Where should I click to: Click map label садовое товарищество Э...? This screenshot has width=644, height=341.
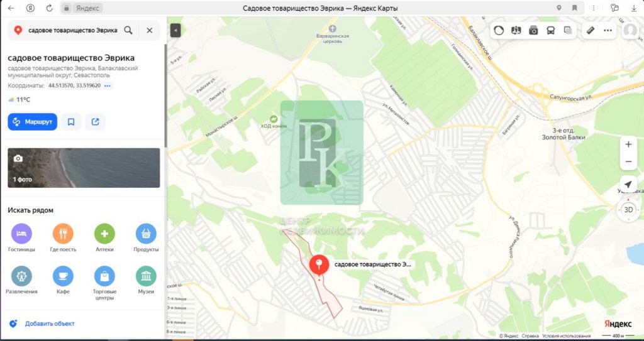click(372, 264)
